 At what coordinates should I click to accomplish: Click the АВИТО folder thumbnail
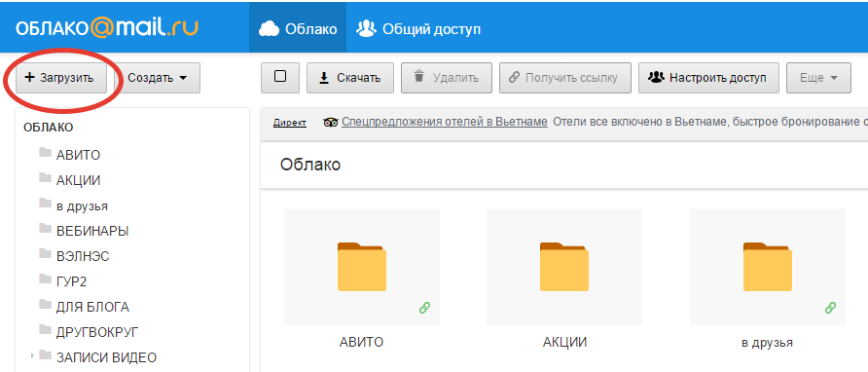point(362,267)
